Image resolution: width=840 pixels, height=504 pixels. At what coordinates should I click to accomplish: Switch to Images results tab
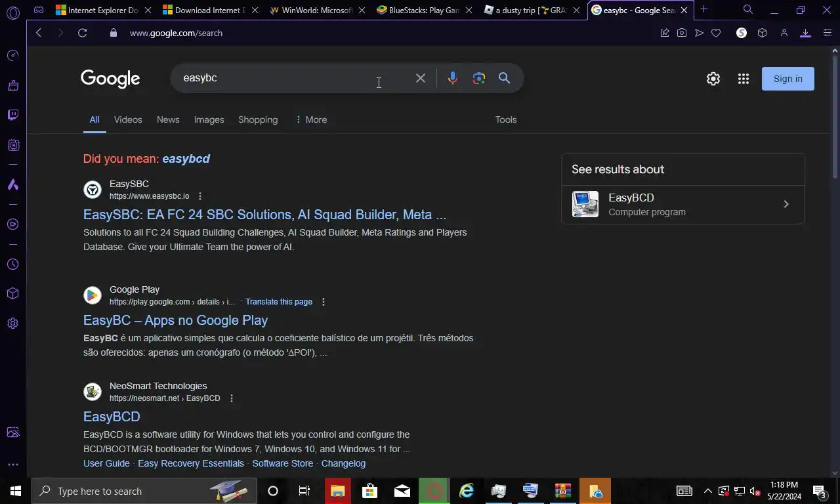click(209, 119)
